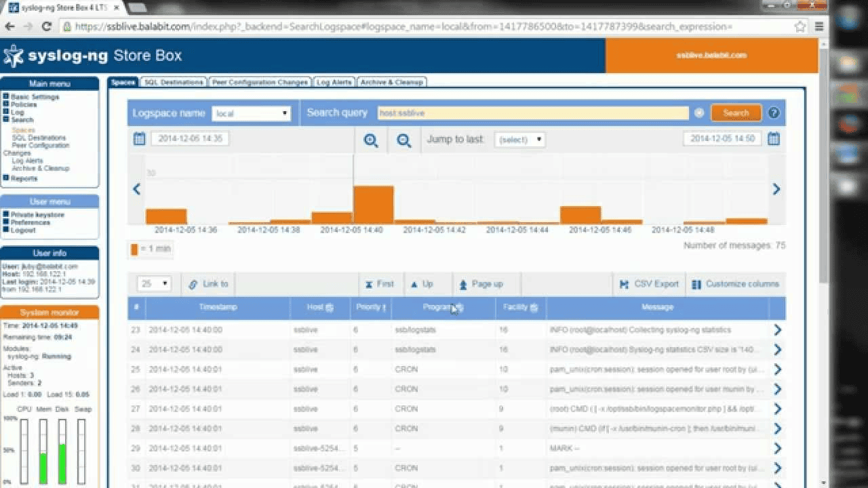Viewport: 868px width, 488px height.
Task: Zoom in on the timeline
Action: point(371,140)
